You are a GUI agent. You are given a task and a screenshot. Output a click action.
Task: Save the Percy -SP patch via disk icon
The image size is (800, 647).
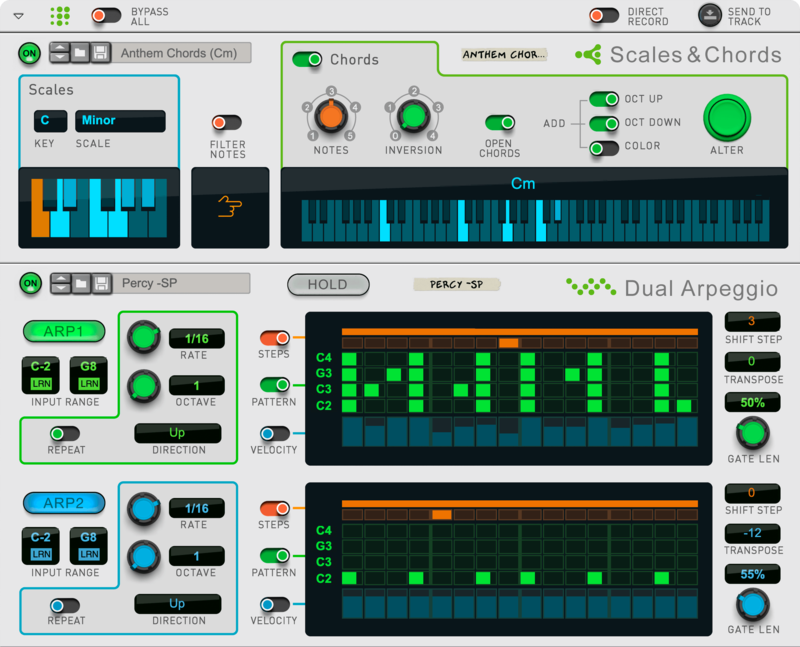[x=101, y=284]
